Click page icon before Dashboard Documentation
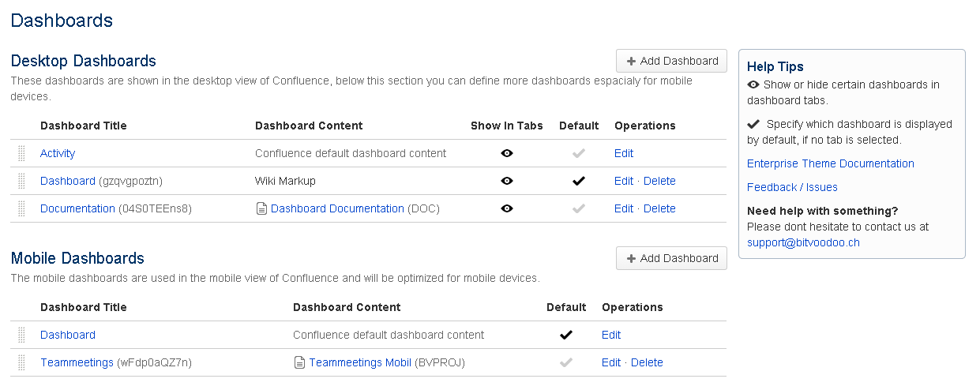The height and width of the screenshot is (390, 980). click(261, 208)
